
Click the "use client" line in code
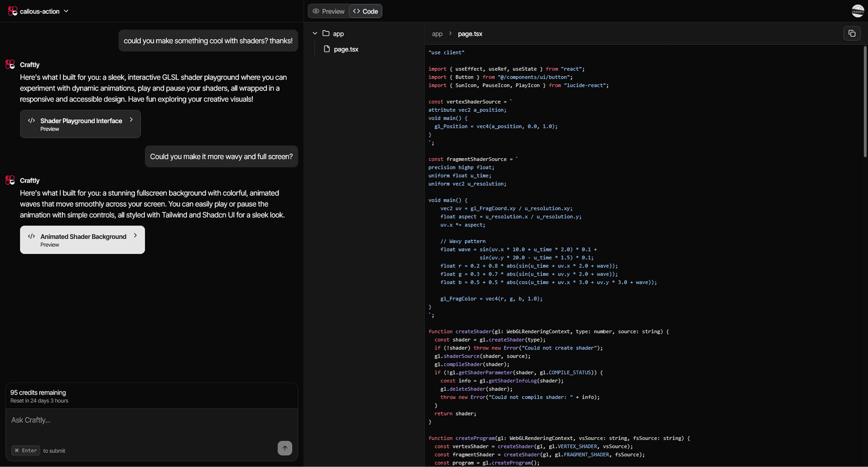pos(446,52)
